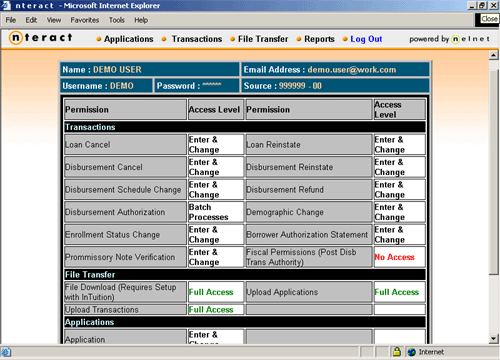Open the File menu
This screenshot has width=500, height=360.
click(x=11, y=20)
